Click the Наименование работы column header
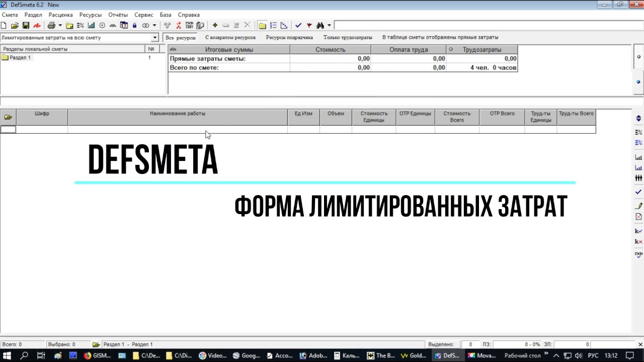Image resolution: width=644 pixels, height=362 pixels. click(178, 117)
